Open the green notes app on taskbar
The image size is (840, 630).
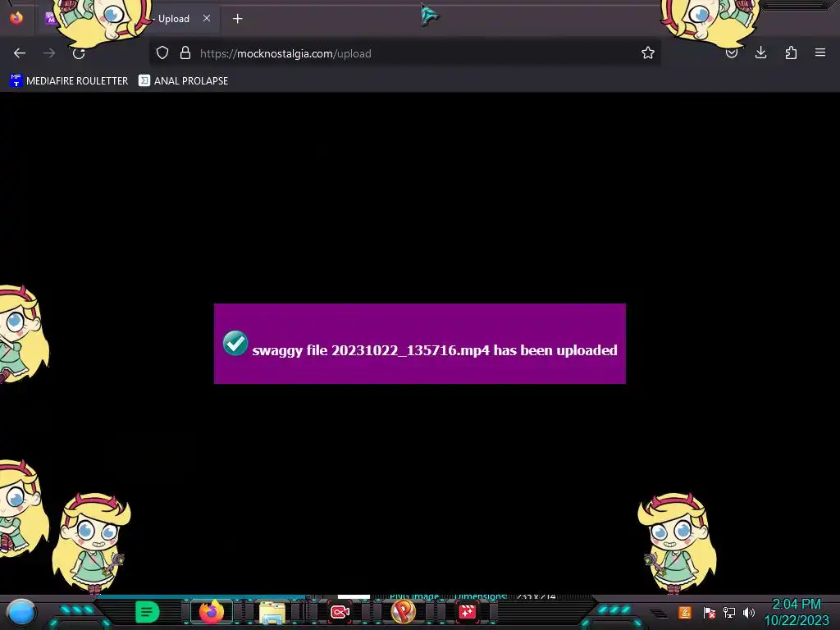pos(148,612)
